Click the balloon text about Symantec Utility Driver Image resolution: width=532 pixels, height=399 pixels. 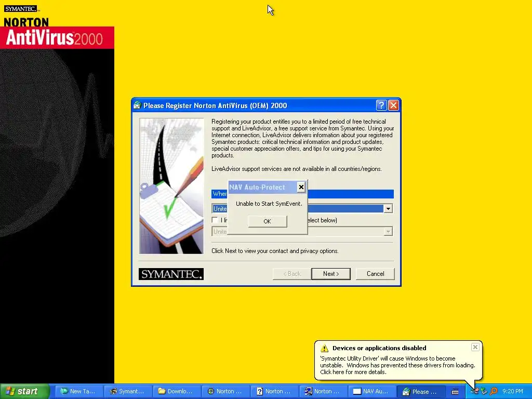(397, 365)
